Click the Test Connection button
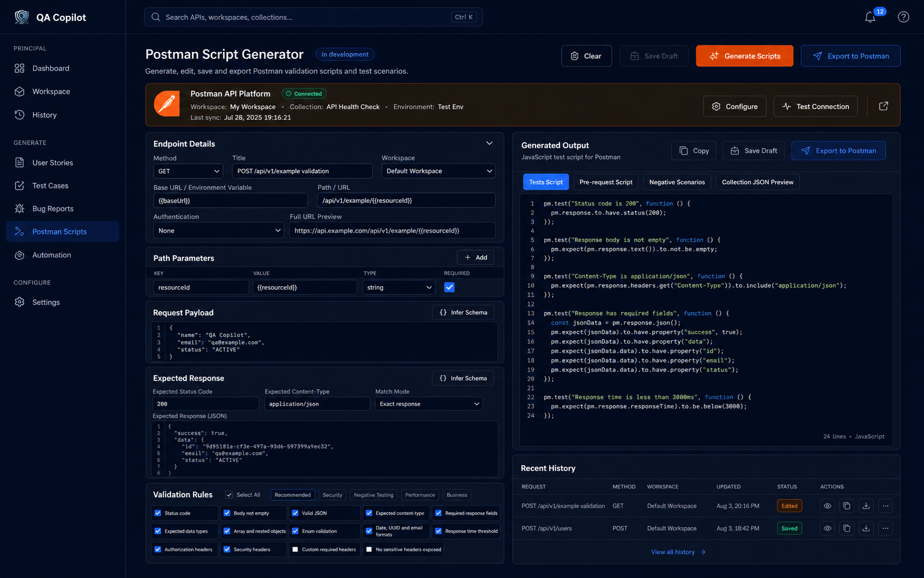The image size is (924, 578). point(816,107)
